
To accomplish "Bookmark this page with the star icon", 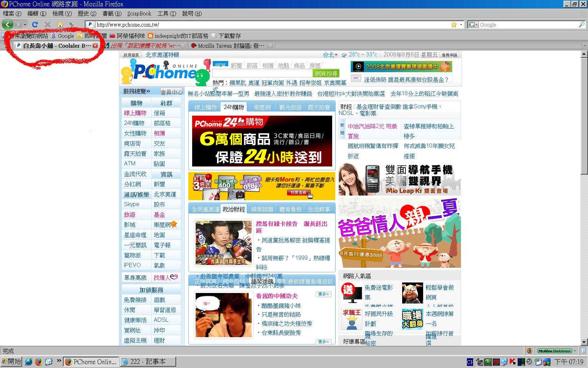I will (x=454, y=25).
